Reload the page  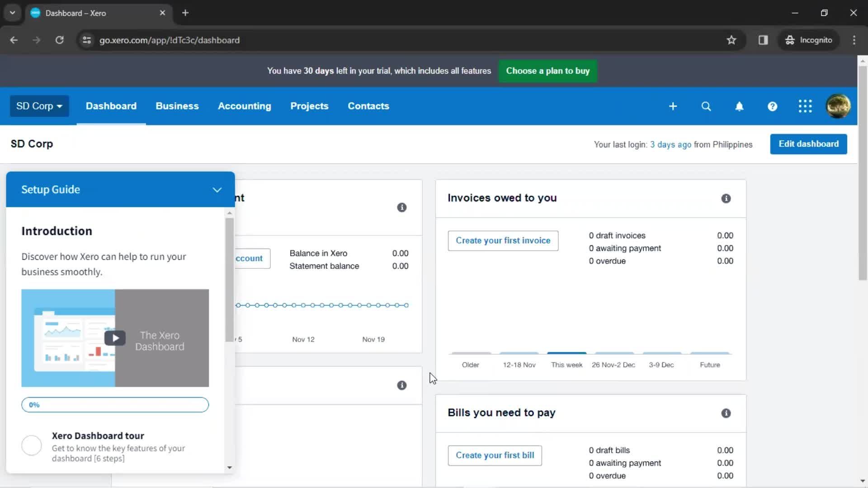(59, 40)
